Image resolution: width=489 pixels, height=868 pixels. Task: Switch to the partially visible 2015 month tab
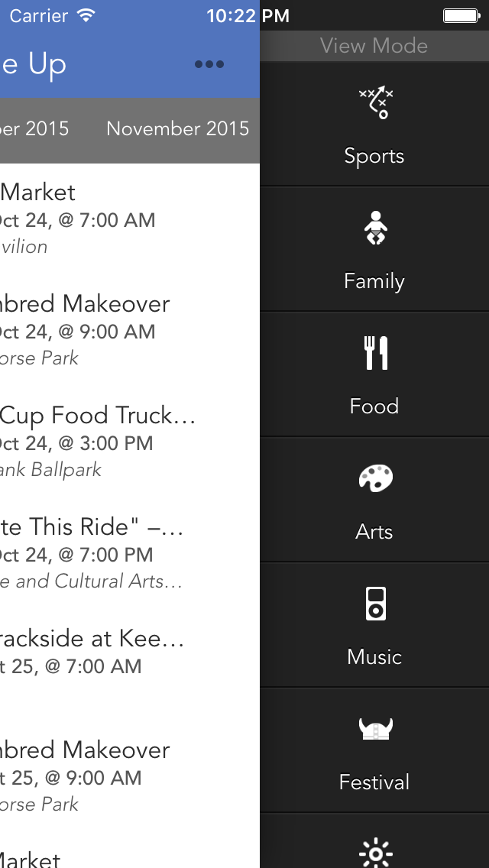coord(34,128)
